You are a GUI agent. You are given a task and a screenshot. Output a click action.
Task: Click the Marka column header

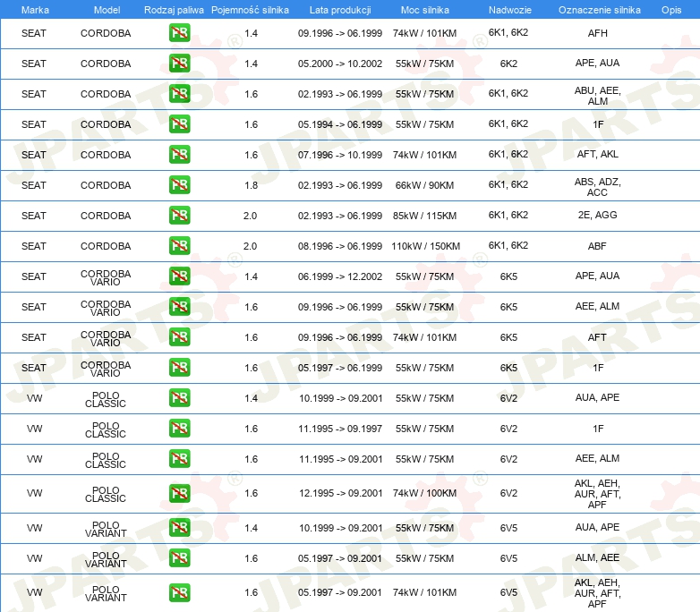tap(35, 10)
